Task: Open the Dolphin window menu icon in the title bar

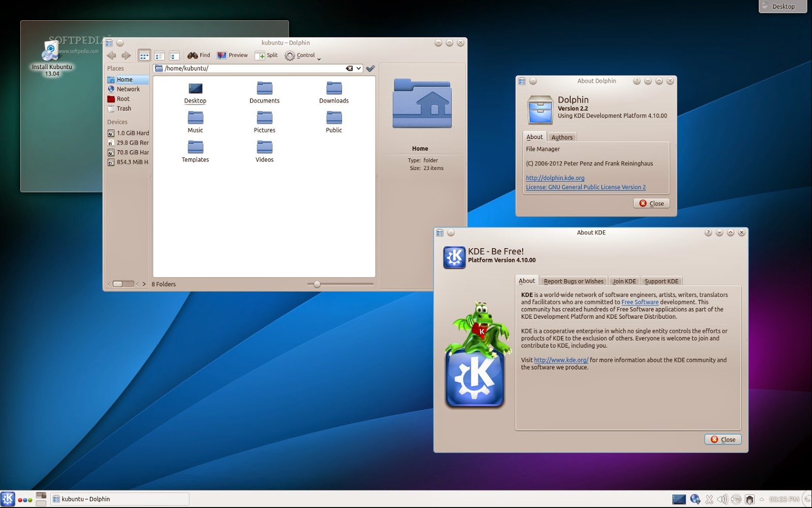Action: click(109, 43)
